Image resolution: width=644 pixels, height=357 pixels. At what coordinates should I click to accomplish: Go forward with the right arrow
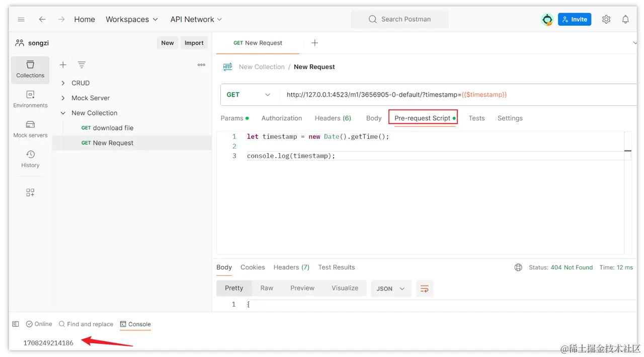61,19
